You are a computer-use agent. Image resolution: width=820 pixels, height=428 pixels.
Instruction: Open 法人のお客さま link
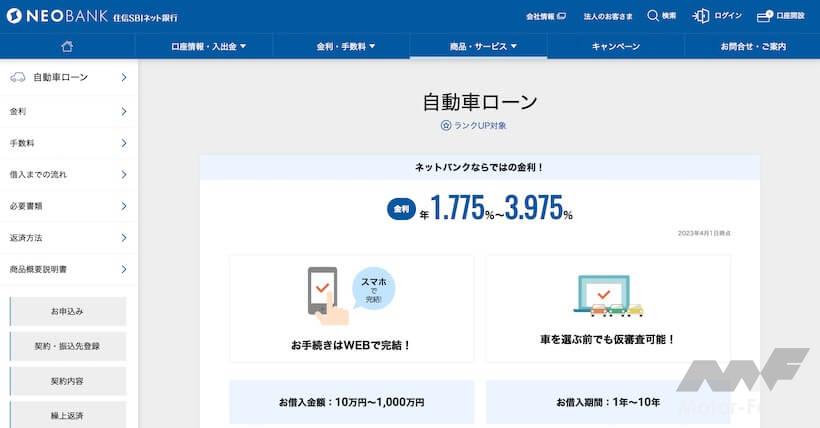coord(608,16)
